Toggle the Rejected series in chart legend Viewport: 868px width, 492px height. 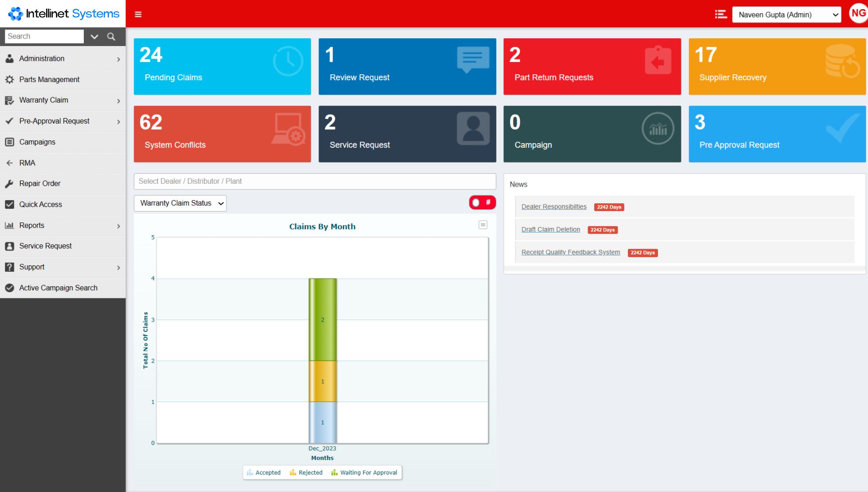[306, 472]
